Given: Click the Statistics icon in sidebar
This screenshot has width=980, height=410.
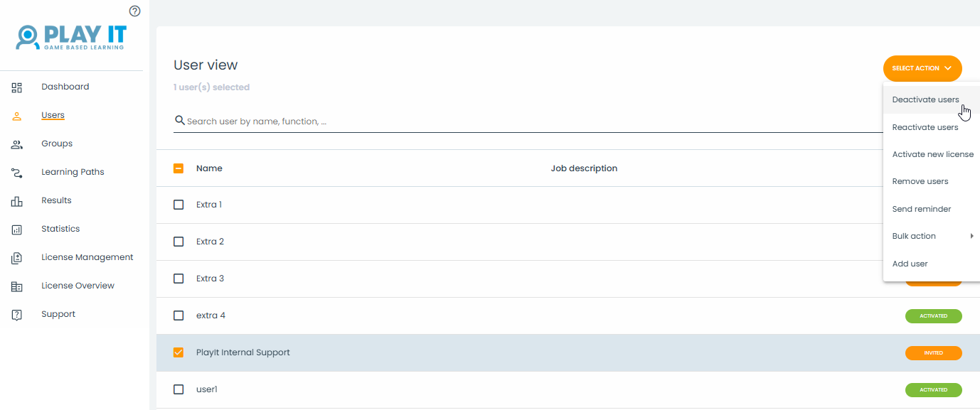Looking at the screenshot, I should click(x=17, y=230).
